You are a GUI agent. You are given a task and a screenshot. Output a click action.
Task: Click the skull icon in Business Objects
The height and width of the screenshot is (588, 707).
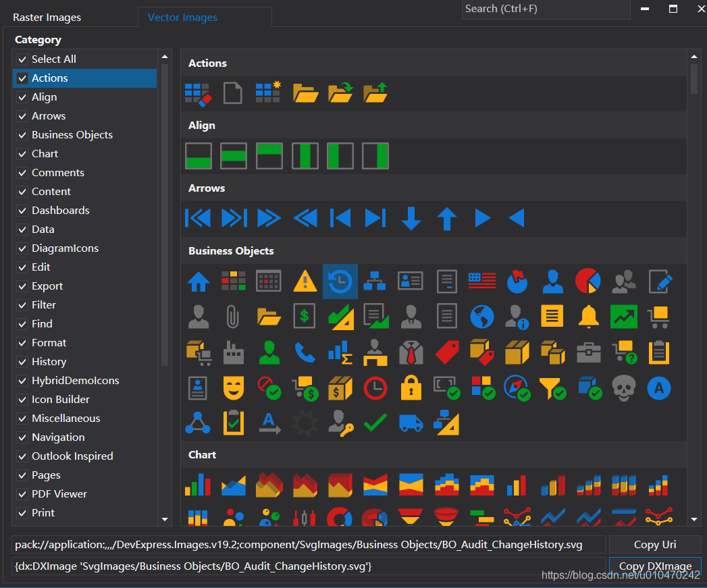[624, 387]
